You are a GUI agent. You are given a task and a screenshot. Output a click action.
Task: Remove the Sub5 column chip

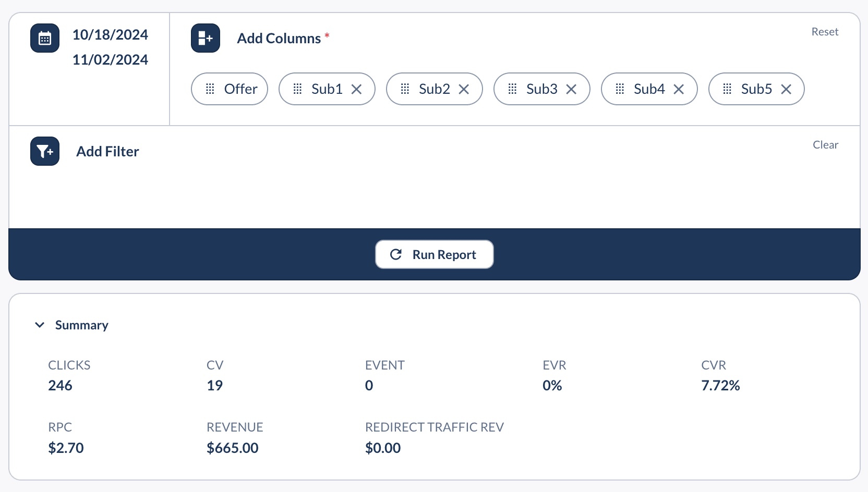click(786, 89)
